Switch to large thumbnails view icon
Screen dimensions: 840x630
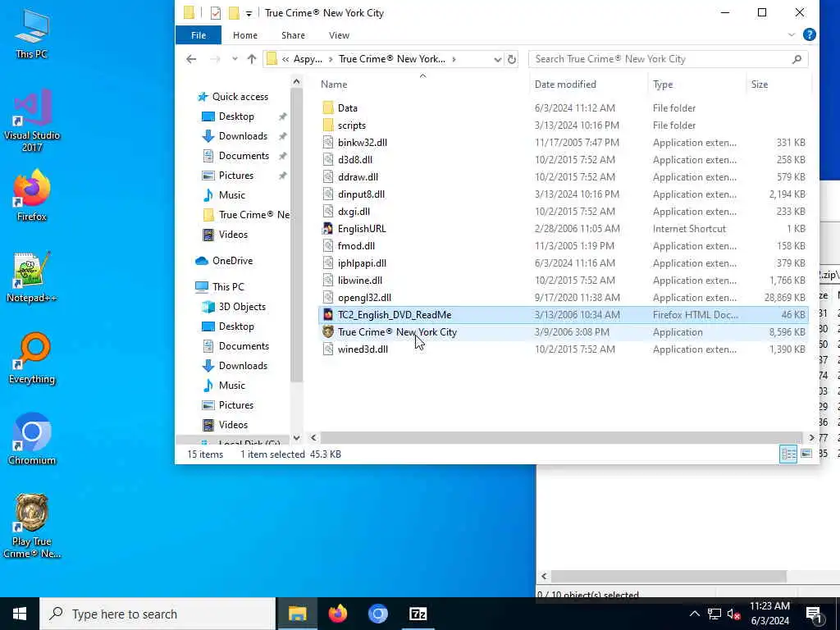(x=806, y=454)
